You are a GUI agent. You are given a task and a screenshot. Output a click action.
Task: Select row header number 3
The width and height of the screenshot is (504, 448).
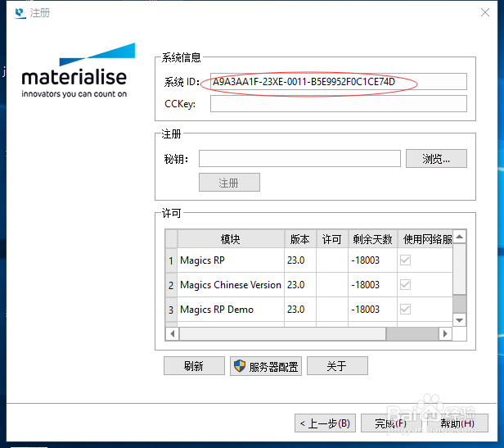tap(171, 310)
